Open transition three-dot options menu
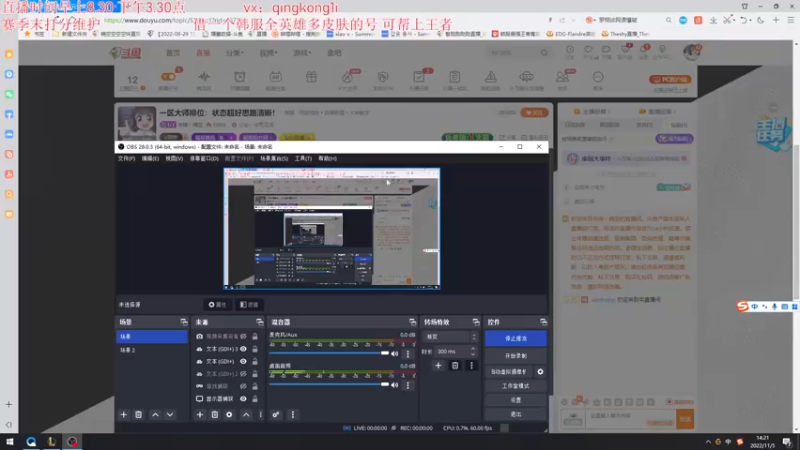Screen dimensions: 800x450 [471, 365]
